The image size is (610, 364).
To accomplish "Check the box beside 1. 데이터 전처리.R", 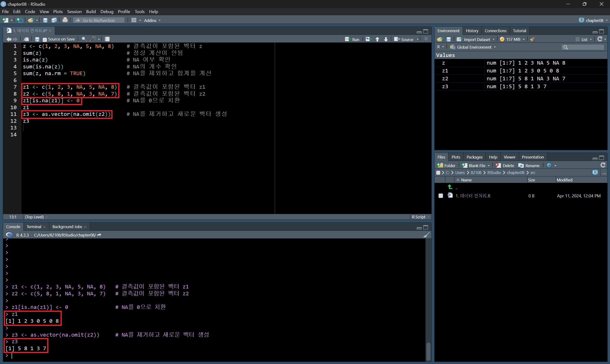I will 441,196.
